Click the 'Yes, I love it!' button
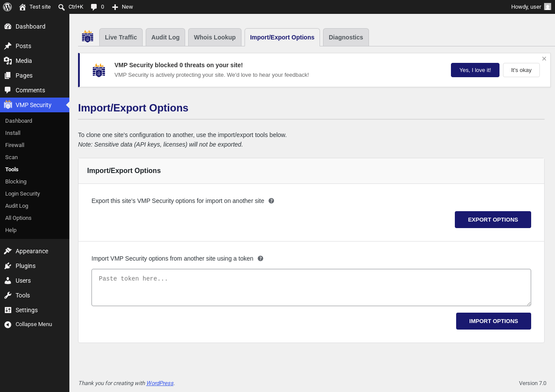This screenshot has height=392, width=555. (x=475, y=70)
